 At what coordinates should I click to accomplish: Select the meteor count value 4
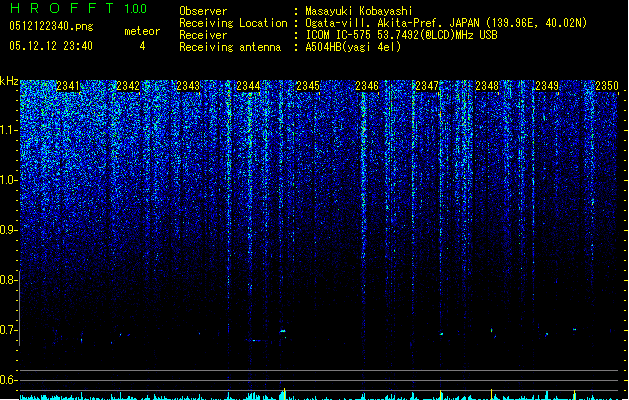coord(142,46)
